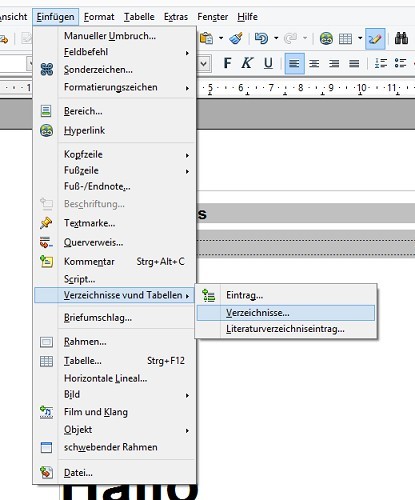Justify text alignment
Screen dimensions: 415x500
coord(354,63)
